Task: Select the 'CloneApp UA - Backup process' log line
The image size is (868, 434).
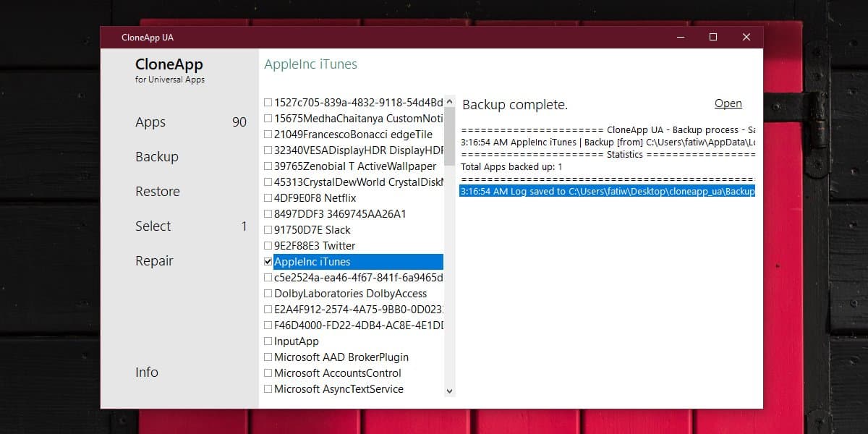Action: click(608, 129)
